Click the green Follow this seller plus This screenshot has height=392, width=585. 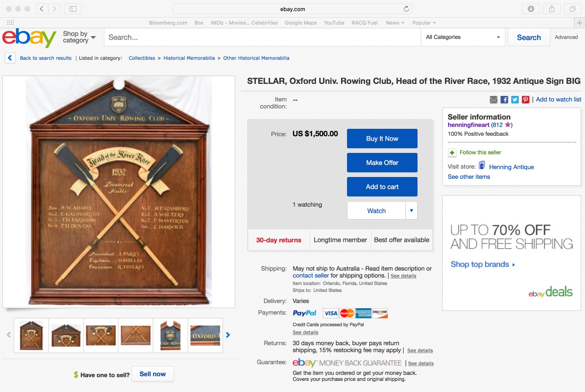point(452,152)
